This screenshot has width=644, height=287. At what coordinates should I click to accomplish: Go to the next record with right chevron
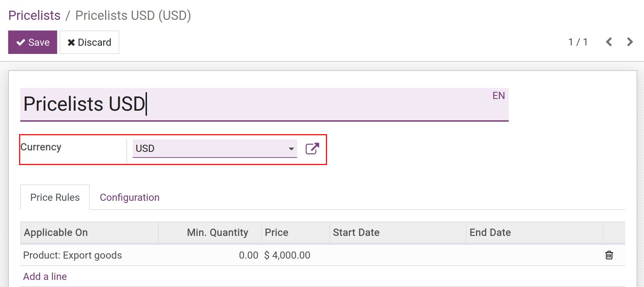point(630,42)
